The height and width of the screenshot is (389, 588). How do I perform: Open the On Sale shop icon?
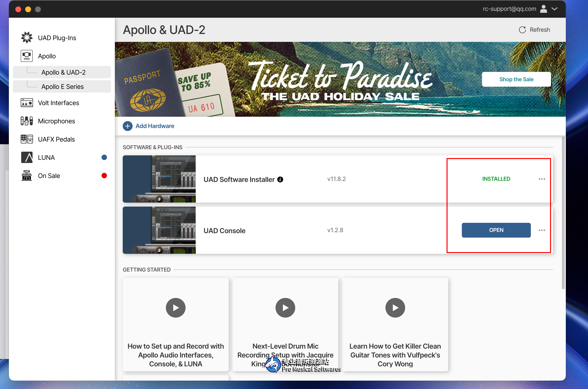27,176
